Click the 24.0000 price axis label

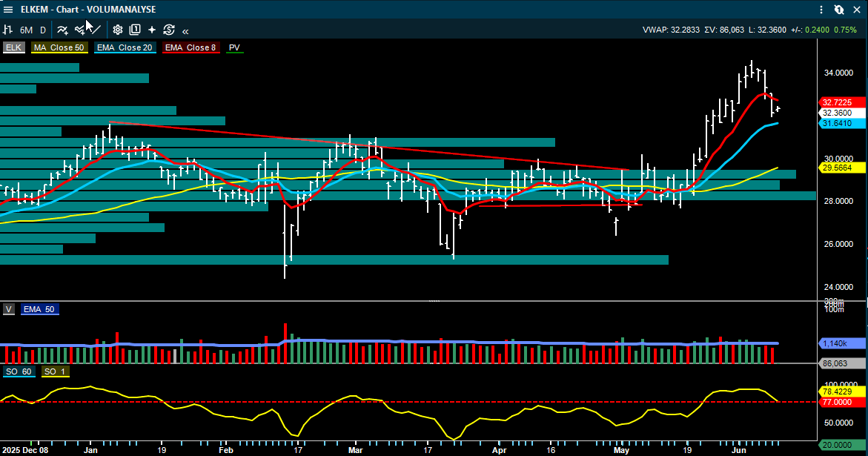tap(838, 287)
